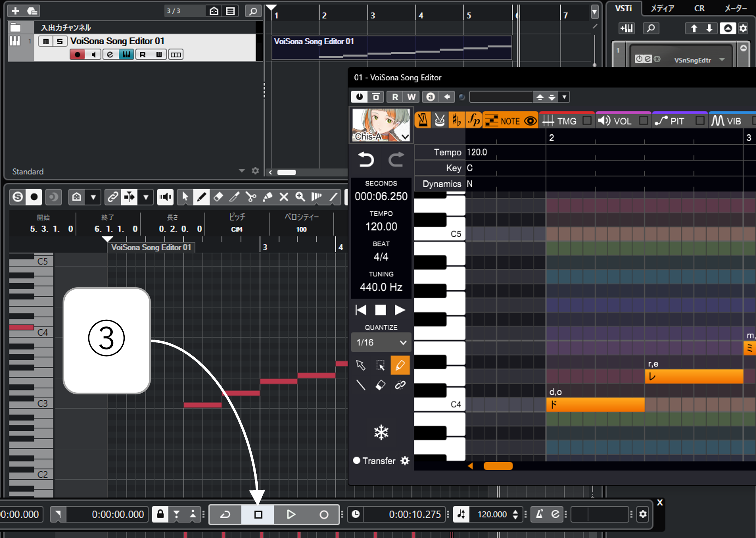
Task: Switch to the VSTi tab
Action: tap(623, 8)
